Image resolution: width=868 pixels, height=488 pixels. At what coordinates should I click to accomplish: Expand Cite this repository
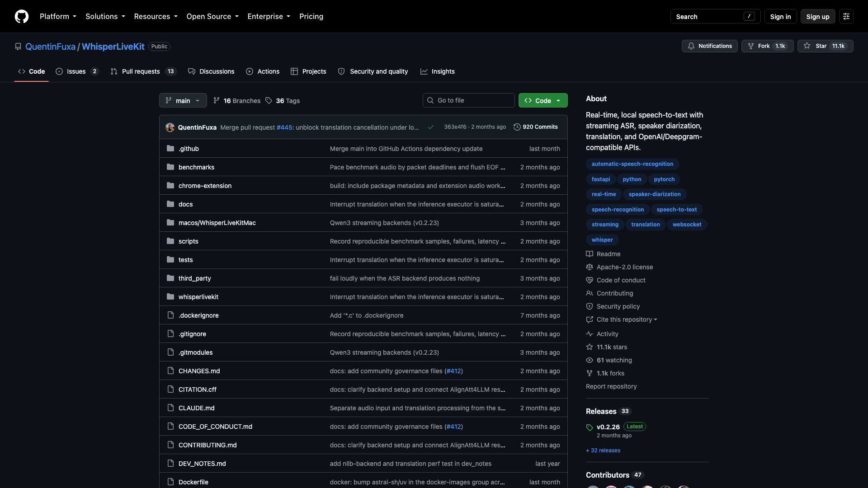pyautogui.click(x=627, y=319)
